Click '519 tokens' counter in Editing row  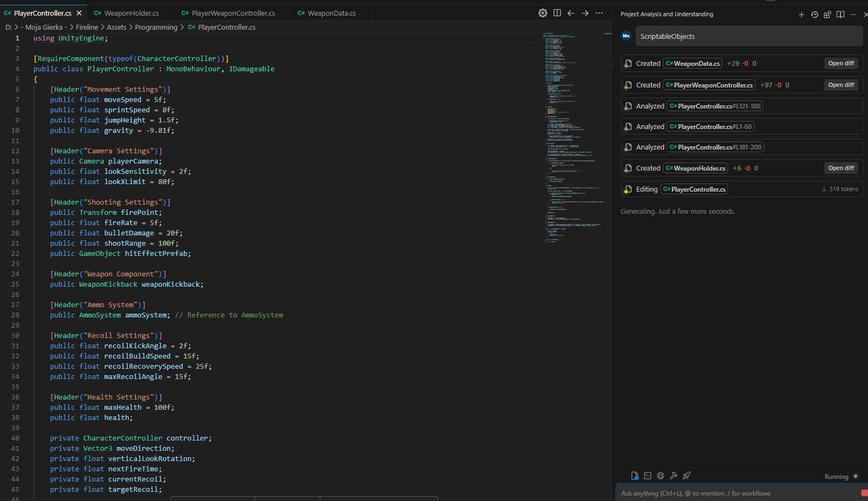(840, 189)
